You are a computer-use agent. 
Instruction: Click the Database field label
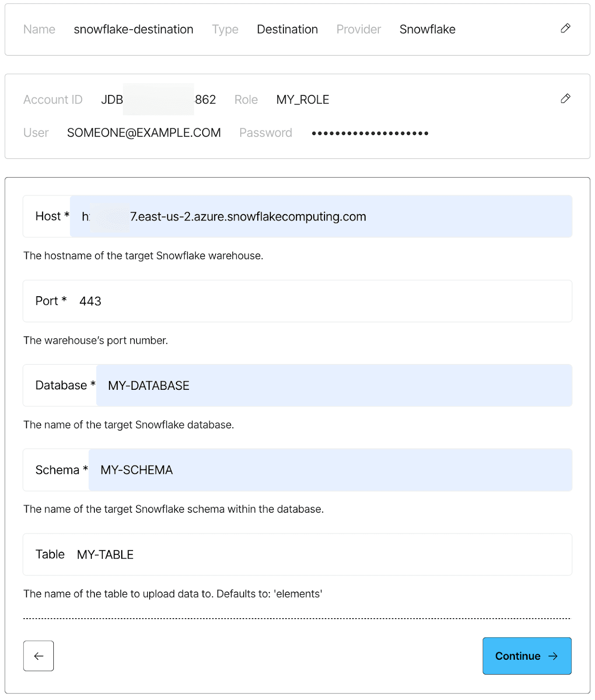click(65, 385)
